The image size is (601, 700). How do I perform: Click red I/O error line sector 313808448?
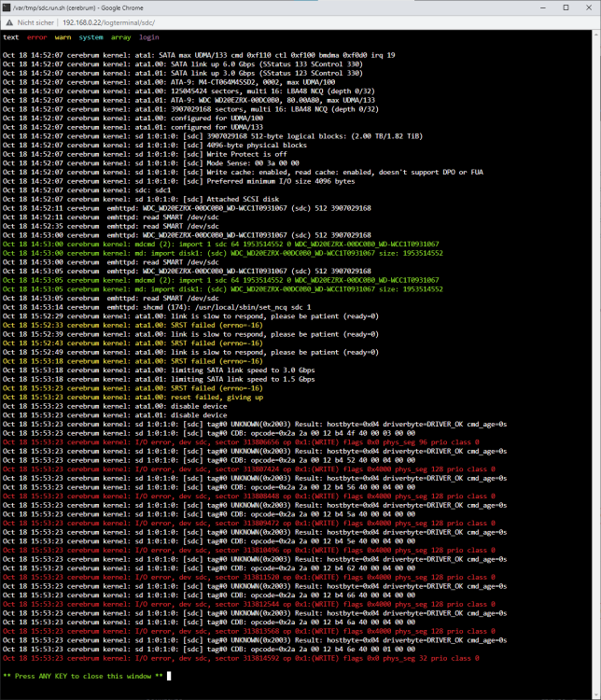pyautogui.click(x=248, y=496)
